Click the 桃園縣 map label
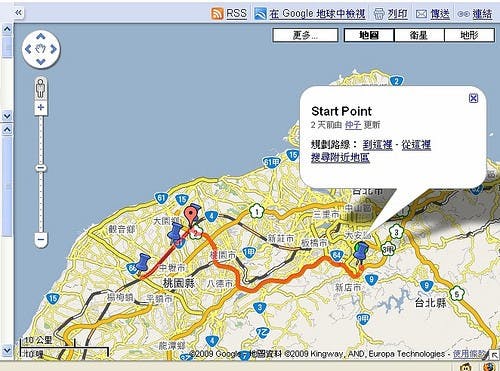Viewport: 500px width, 371px height. point(179,283)
